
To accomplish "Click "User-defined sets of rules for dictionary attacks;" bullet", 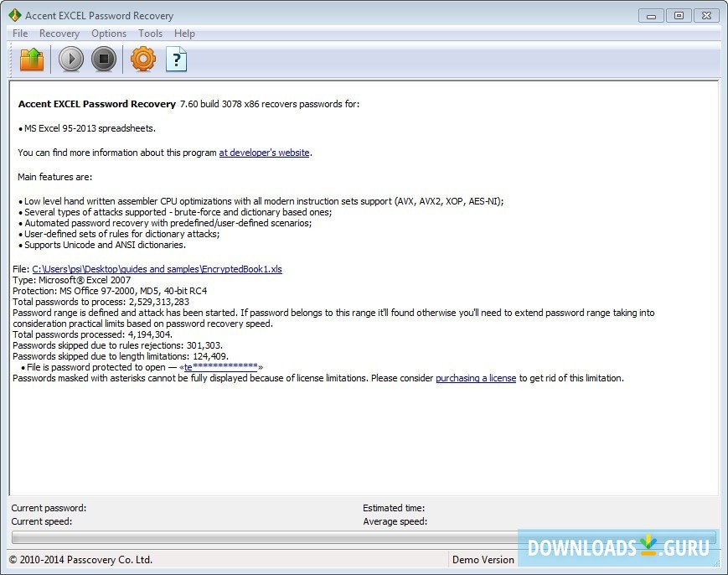I will (x=119, y=234).
